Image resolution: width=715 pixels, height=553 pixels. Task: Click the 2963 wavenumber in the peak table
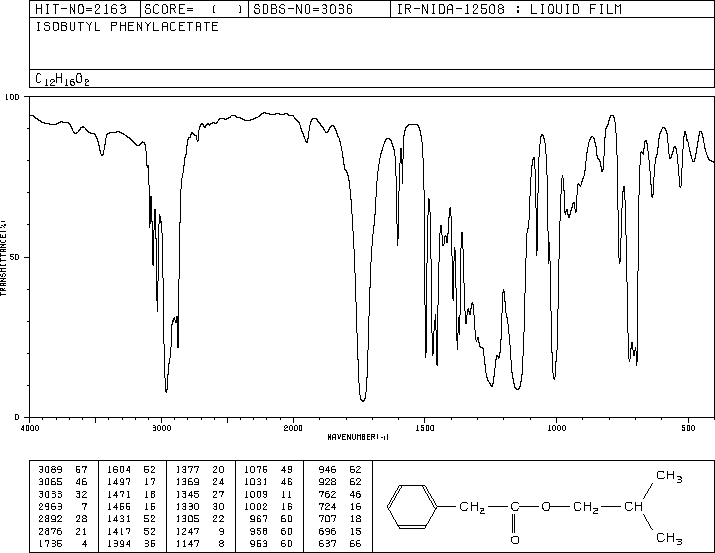(x=51, y=506)
